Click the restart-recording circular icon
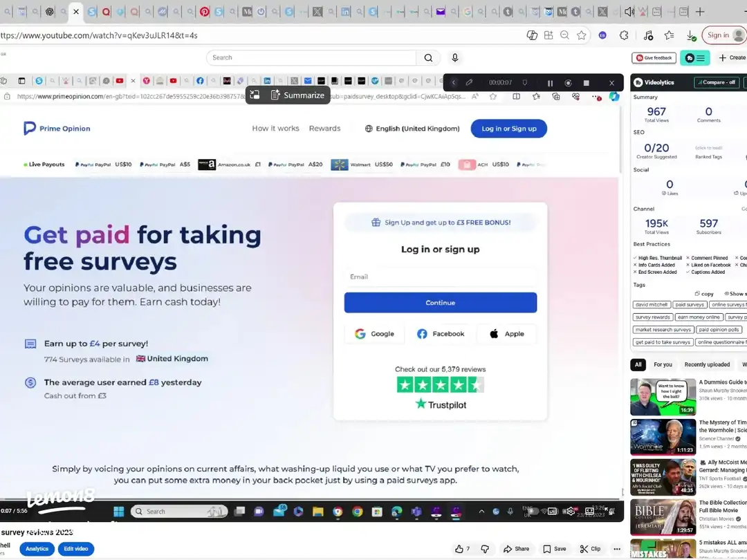Viewport: 747px width, 560px height. [x=568, y=83]
